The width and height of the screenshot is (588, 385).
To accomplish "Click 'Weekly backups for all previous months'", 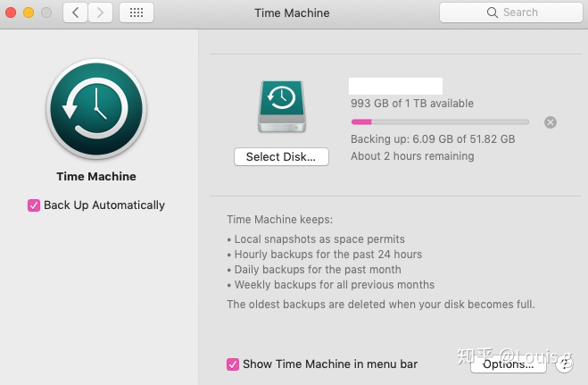I will pos(334,285).
